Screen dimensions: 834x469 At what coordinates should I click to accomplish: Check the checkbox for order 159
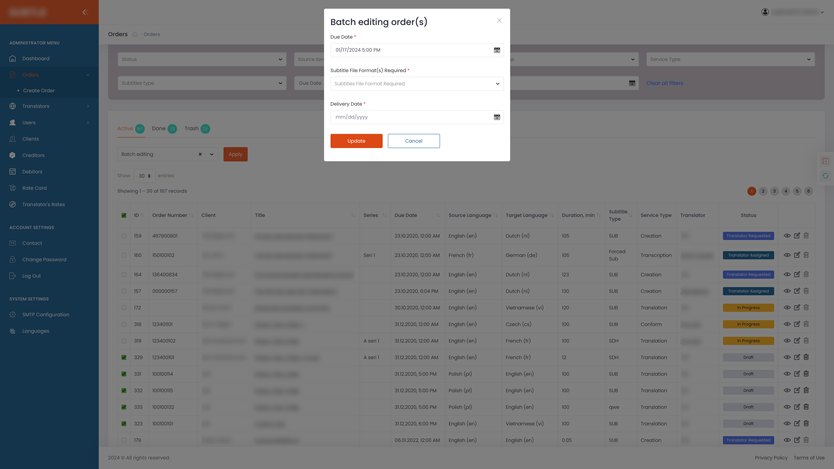click(x=124, y=236)
